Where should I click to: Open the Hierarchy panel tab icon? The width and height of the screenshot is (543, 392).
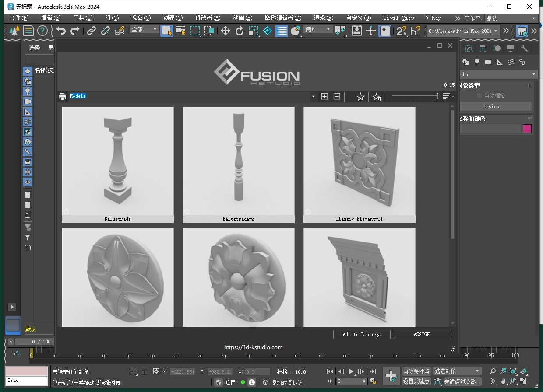(483, 49)
